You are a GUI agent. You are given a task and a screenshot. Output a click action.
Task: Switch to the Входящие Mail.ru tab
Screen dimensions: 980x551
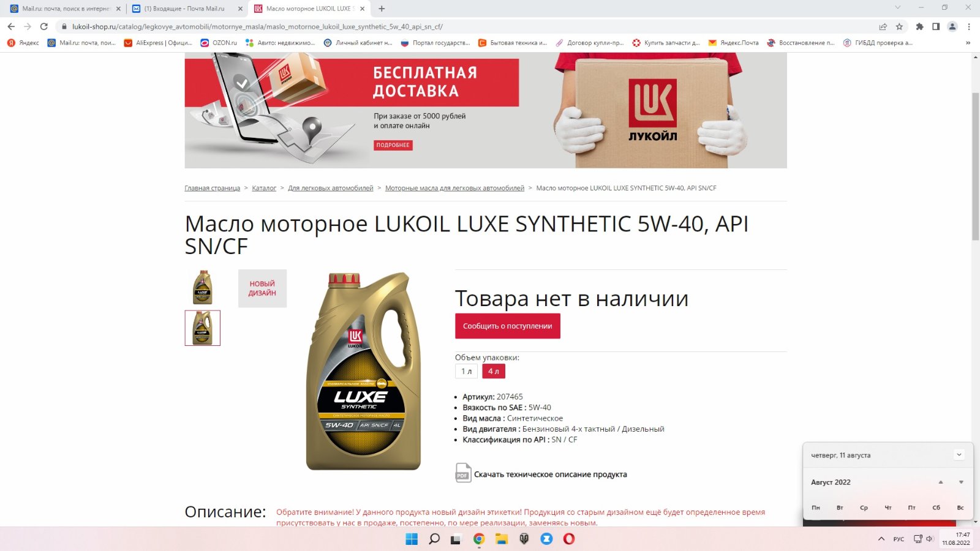[x=184, y=9]
